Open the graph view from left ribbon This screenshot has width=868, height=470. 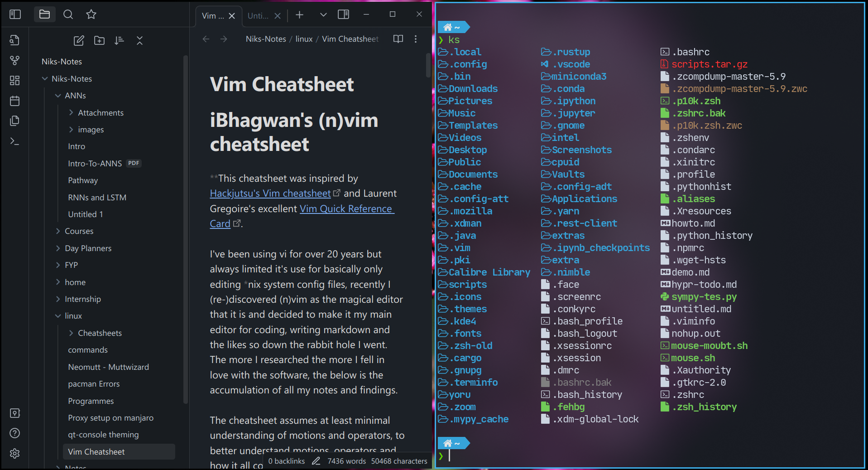[x=14, y=60]
